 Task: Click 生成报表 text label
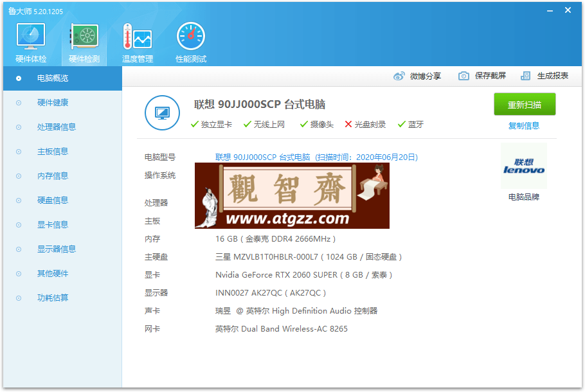(553, 76)
